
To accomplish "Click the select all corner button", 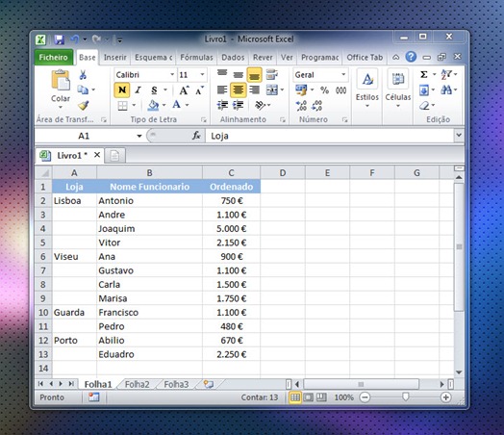I will (43, 173).
